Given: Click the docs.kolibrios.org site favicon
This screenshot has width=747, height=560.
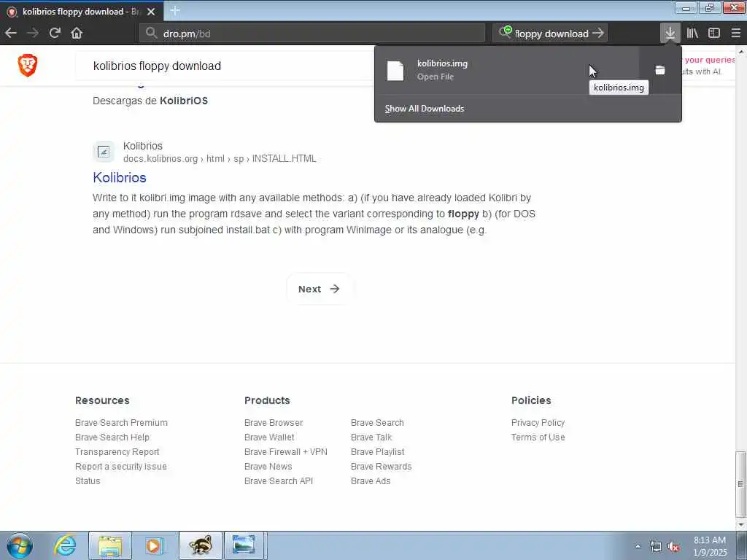Looking at the screenshot, I should tap(104, 152).
